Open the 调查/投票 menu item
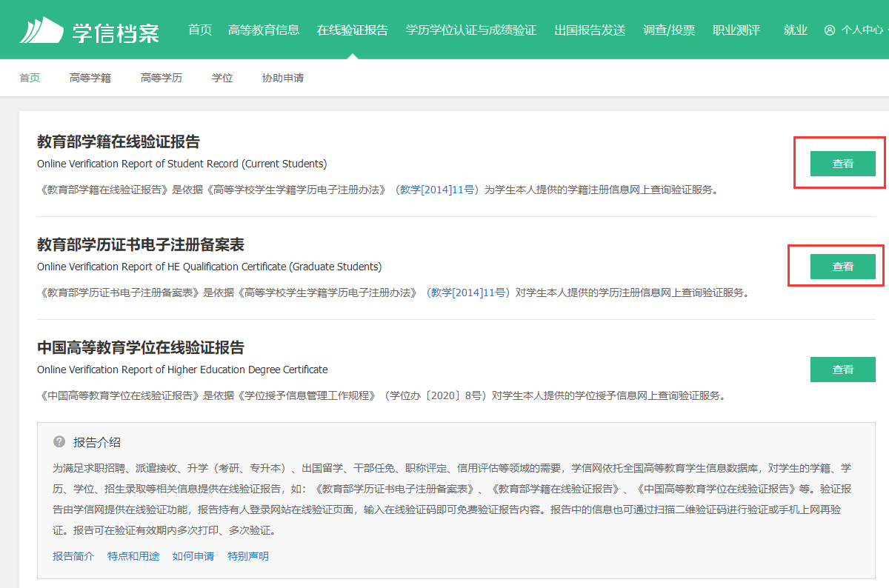The height and width of the screenshot is (588, 889). [x=669, y=30]
